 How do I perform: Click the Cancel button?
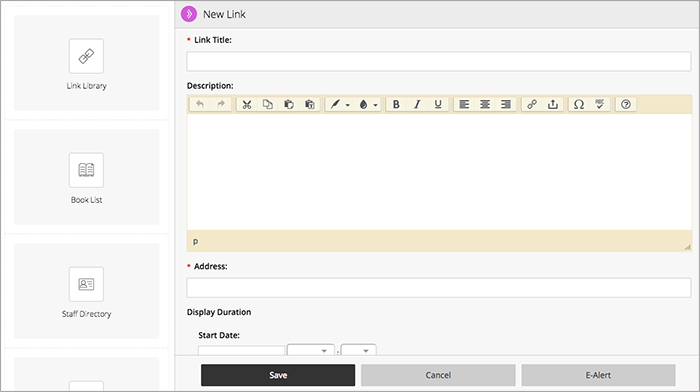click(x=438, y=375)
